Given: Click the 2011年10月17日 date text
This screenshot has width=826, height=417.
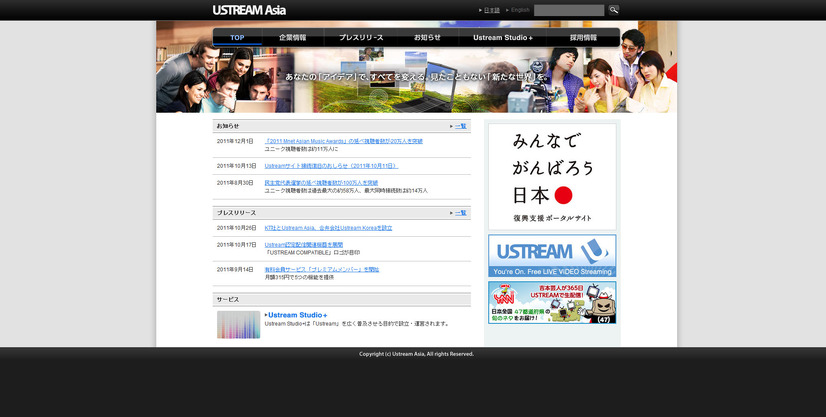Looking at the screenshot, I should point(237,245).
